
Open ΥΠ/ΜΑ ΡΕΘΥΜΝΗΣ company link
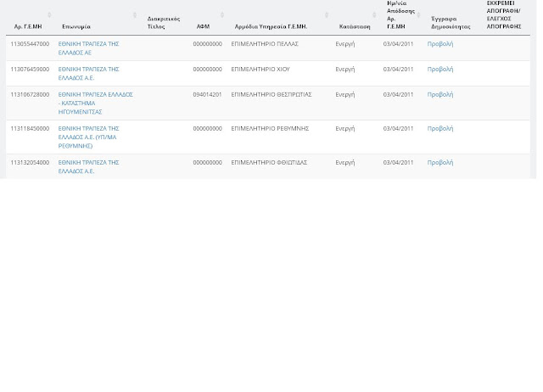tap(88, 137)
